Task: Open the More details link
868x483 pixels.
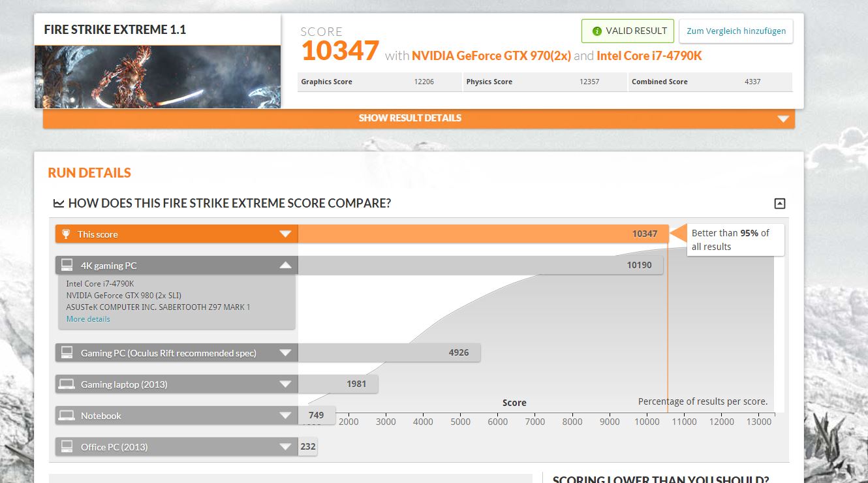Action: click(x=88, y=319)
